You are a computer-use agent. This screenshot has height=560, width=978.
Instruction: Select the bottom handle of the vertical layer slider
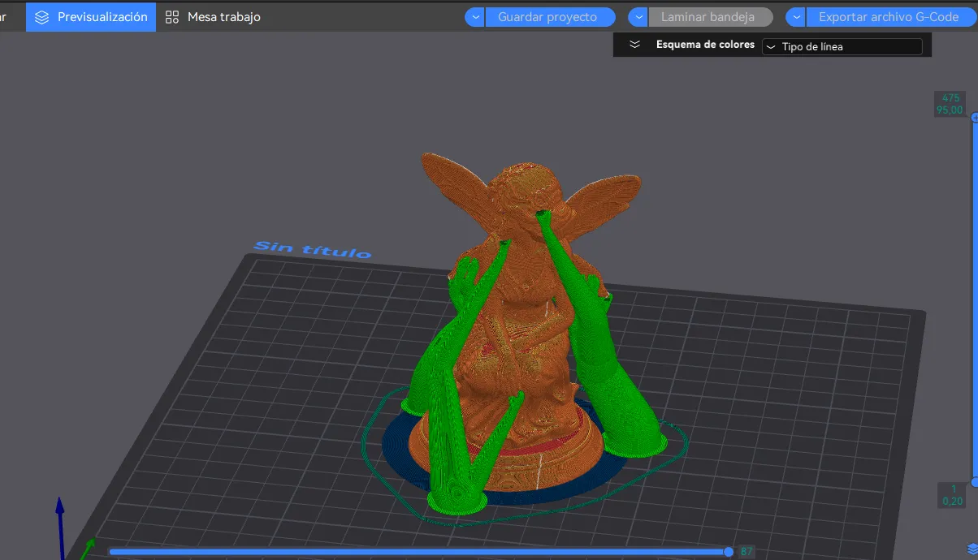pyautogui.click(x=974, y=482)
